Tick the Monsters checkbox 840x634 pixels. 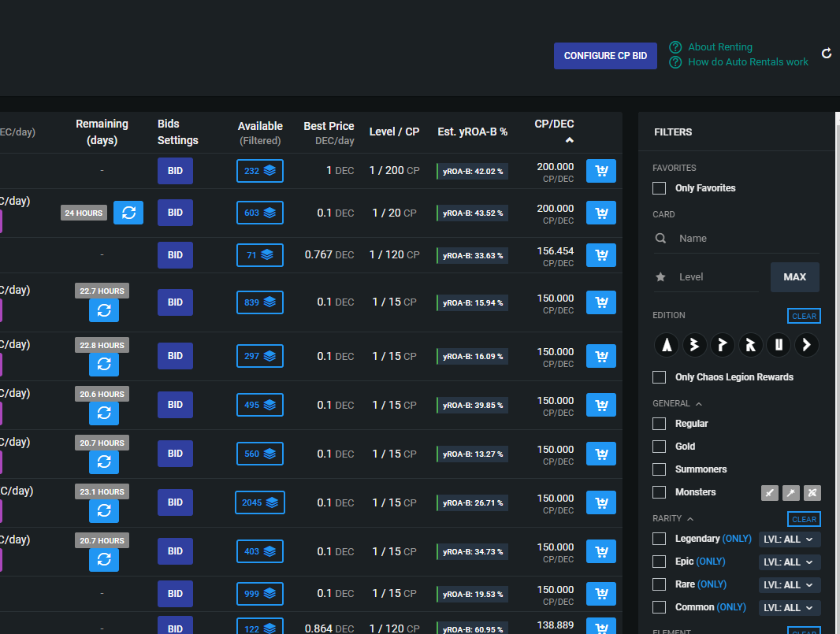coord(660,492)
